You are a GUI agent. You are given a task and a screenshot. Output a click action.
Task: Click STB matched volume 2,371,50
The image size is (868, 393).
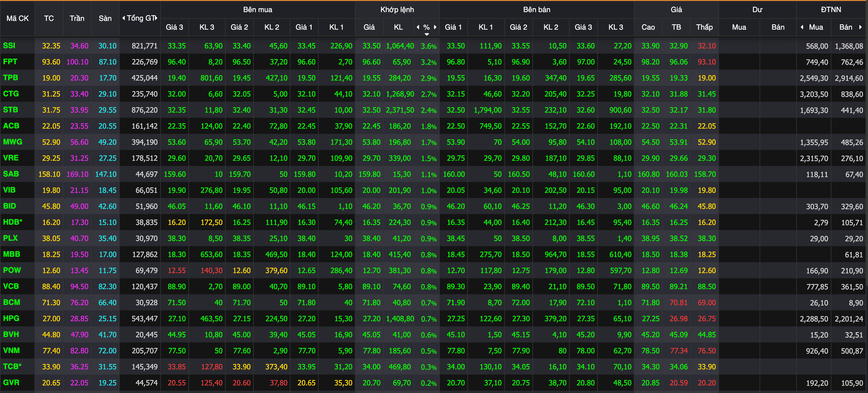click(400, 110)
